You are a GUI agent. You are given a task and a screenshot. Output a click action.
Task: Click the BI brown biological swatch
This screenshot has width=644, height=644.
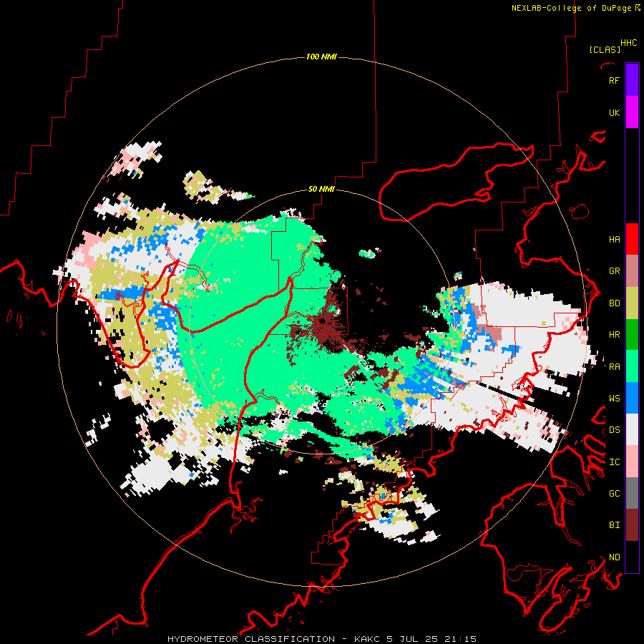632,525
